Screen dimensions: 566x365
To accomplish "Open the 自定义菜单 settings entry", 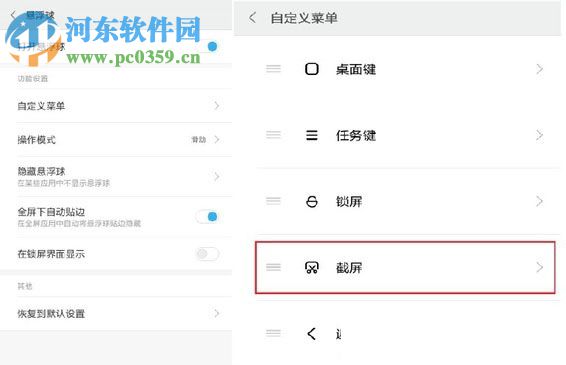I will [118, 106].
